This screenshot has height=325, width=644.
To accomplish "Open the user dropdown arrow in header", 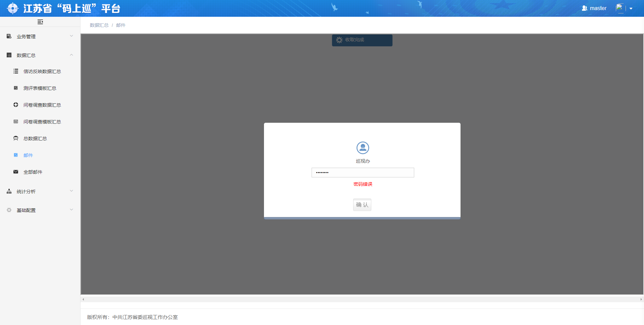I will (631, 8).
